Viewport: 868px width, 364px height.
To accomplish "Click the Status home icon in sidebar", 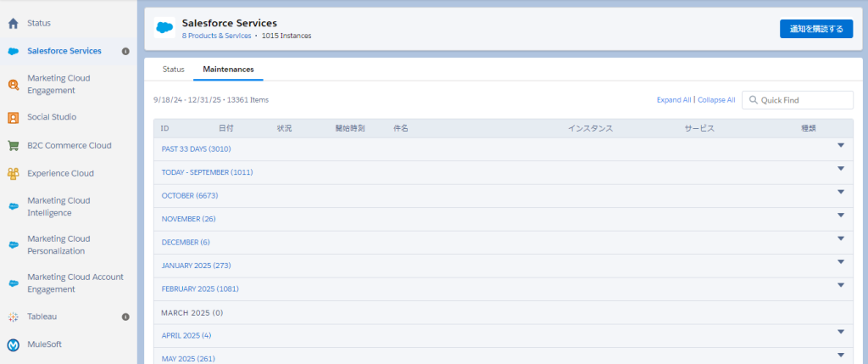I will click(14, 23).
